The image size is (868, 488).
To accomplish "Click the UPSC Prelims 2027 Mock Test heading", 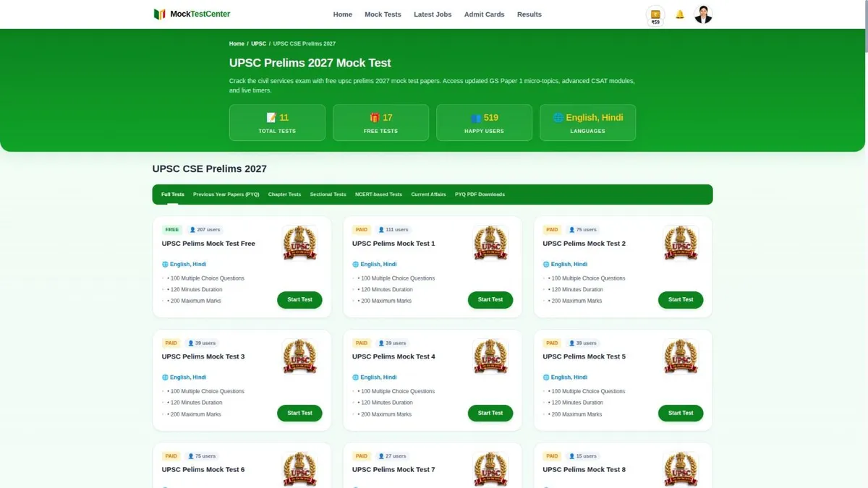I will (310, 63).
